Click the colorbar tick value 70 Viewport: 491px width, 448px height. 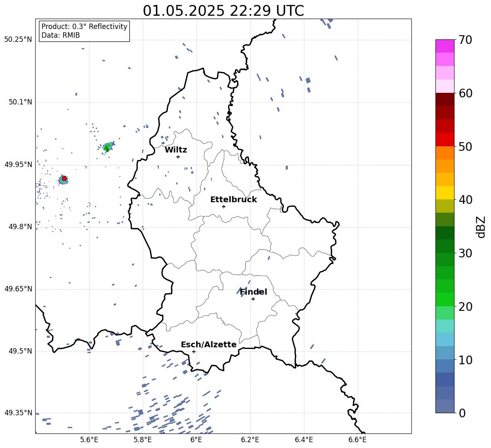coord(465,40)
